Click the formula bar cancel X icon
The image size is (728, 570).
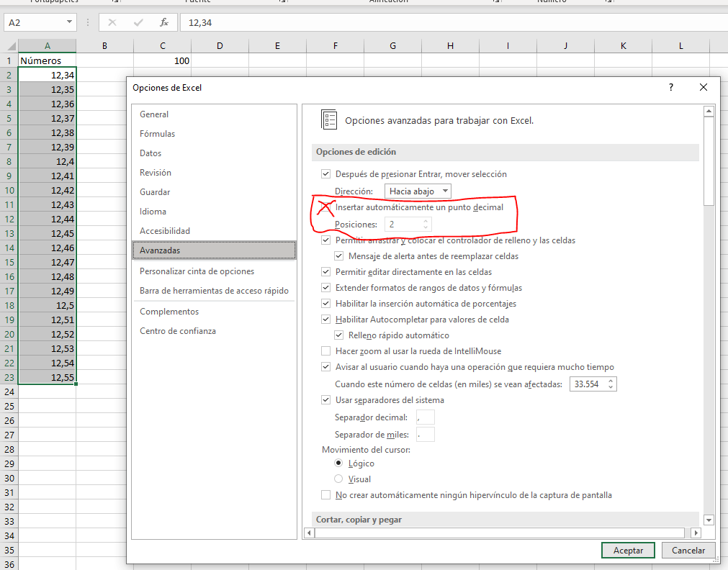coord(112,23)
